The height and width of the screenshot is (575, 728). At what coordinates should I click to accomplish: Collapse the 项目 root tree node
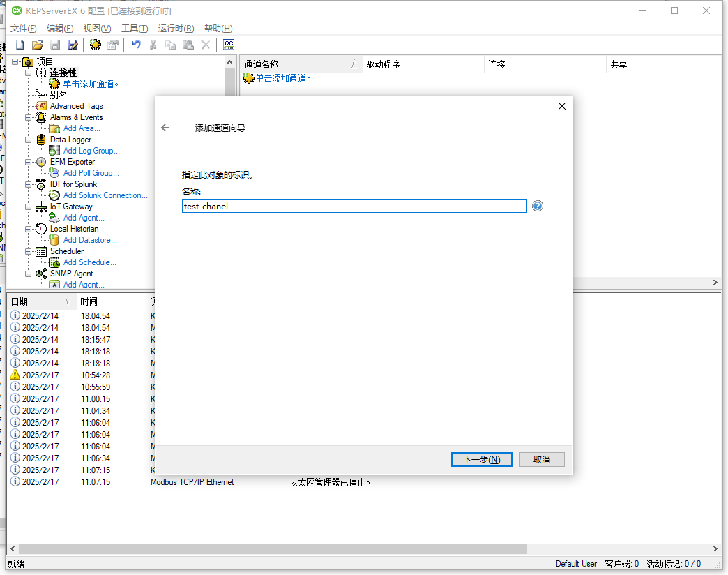click(x=15, y=61)
